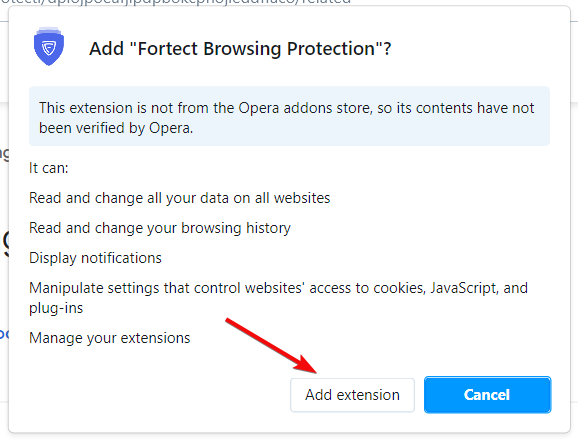Click the 'It can:' label

pos(49,168)
